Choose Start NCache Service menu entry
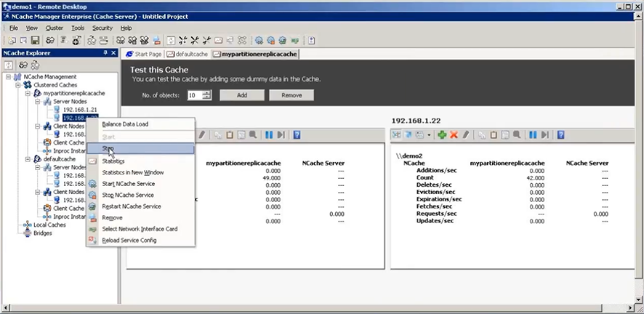644x314 pixels. click(140, 184)
